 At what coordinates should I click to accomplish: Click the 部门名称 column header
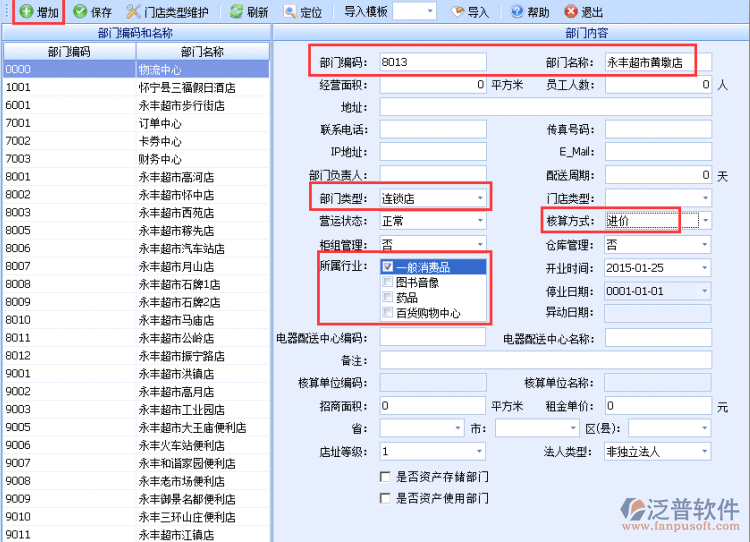pyautogui.click(x=202, y=51)
